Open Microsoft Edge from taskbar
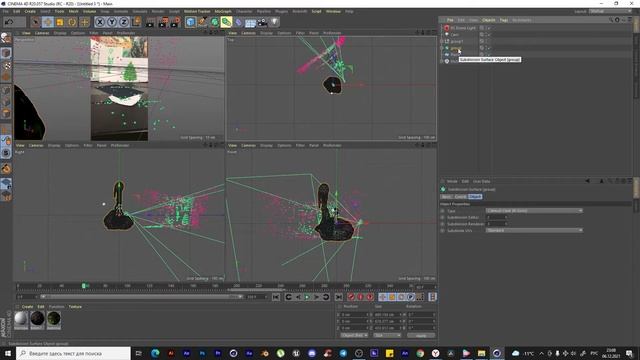Viewport: 640px width, 360px height. (x=155, y=353)
